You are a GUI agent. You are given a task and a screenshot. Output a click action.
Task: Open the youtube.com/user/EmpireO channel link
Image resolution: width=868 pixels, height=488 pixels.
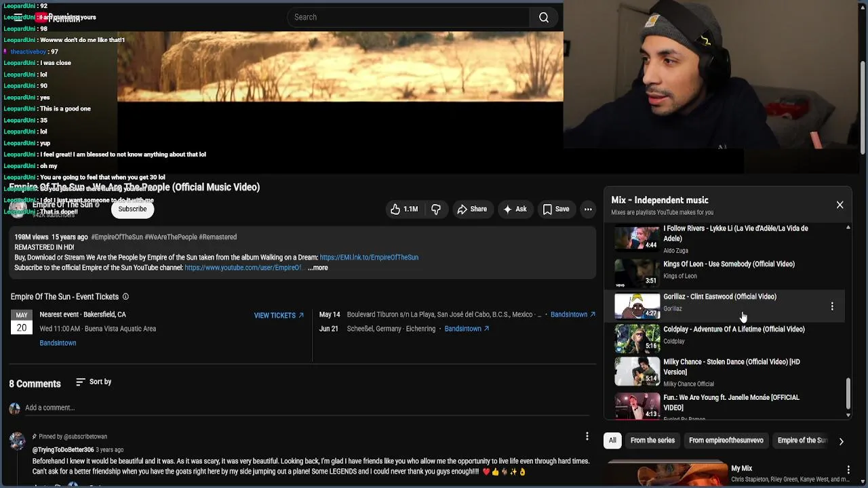(243, 268)
